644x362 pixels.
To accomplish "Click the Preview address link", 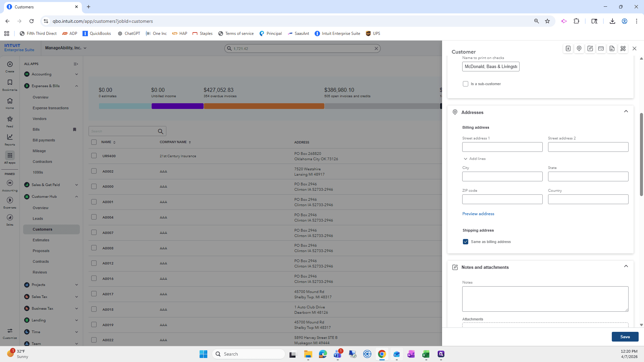I will coord(478,214).
